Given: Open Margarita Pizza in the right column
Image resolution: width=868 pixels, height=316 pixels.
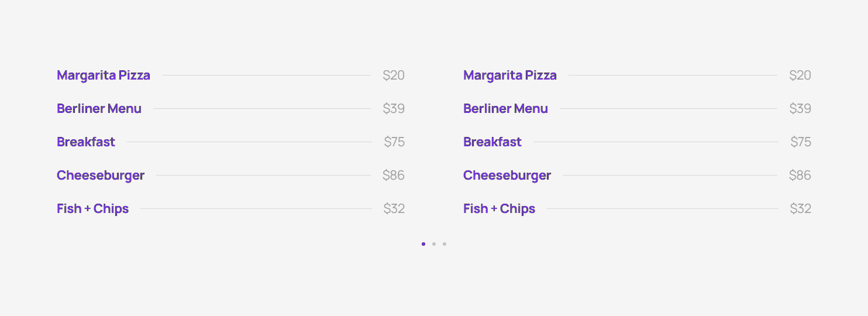Looking at the screenshot, I should 510,75.
